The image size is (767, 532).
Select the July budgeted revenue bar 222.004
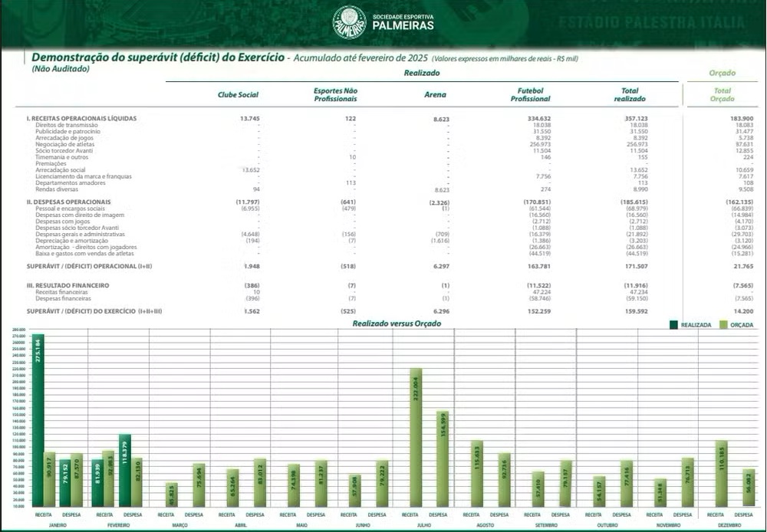point(416,437)
